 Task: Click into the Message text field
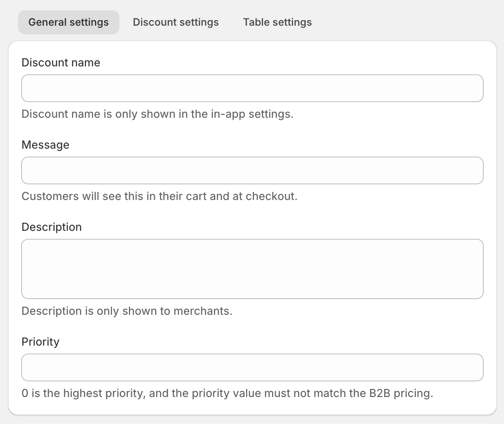(252, 170)
